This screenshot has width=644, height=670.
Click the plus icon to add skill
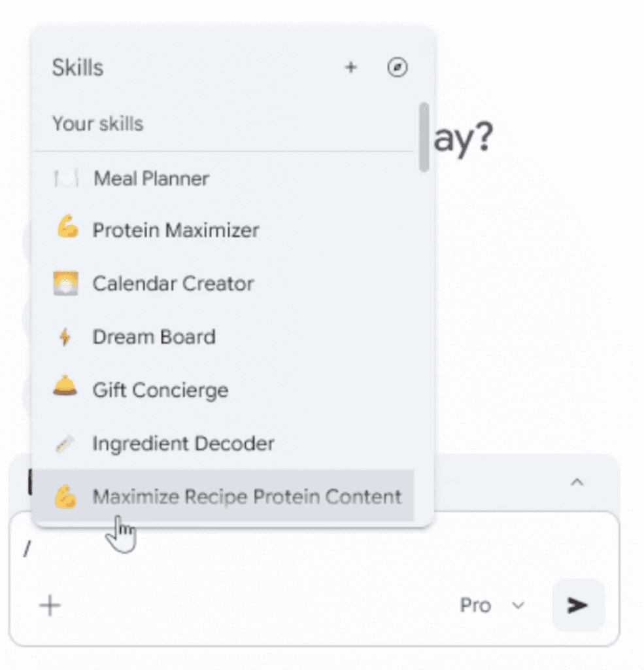tap(351, 67)
